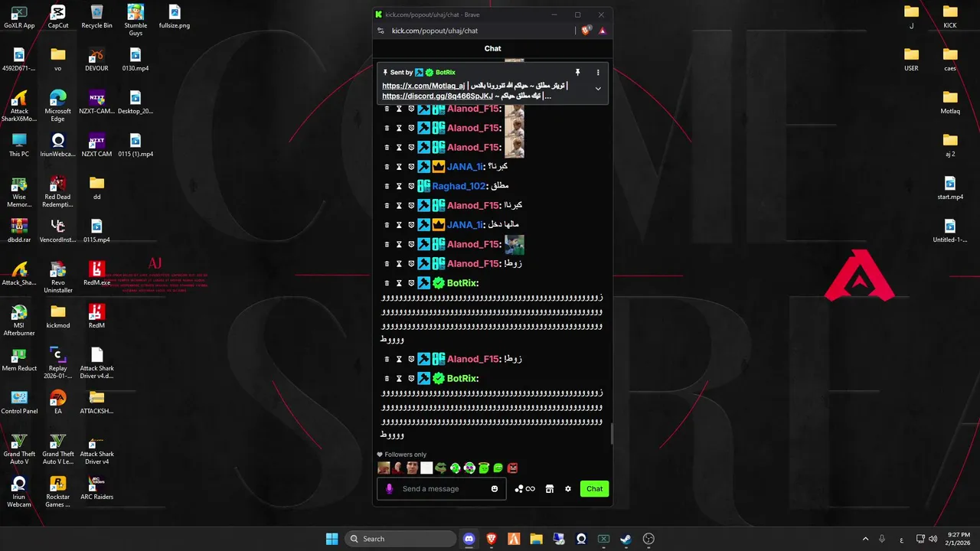
Task: Select start.mp4 on the desktop
Action: tap(950, 189)
